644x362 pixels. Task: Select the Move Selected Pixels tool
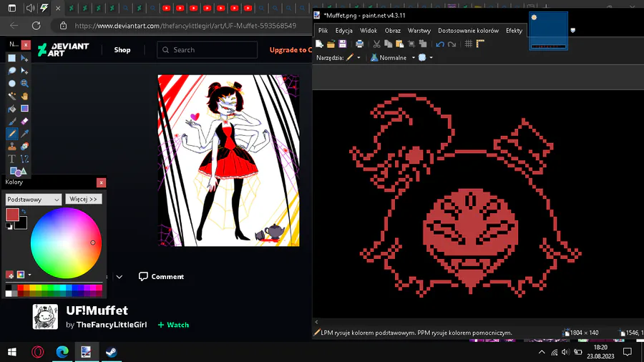click(x=24, y=58)
